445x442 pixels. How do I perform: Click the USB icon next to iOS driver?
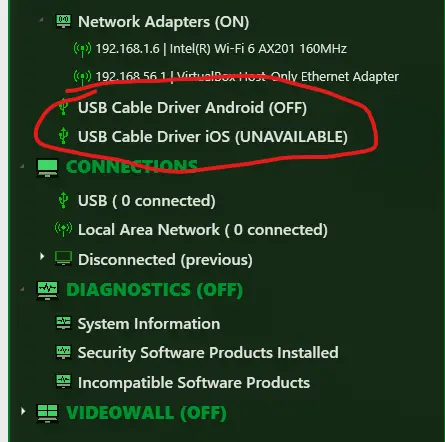click(63, 136)
